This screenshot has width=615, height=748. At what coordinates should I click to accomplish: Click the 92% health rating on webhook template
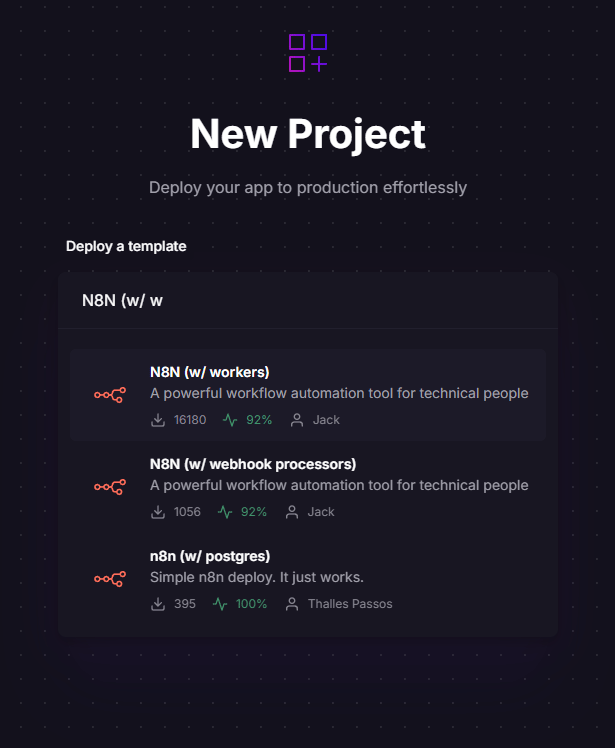point(253,512)
